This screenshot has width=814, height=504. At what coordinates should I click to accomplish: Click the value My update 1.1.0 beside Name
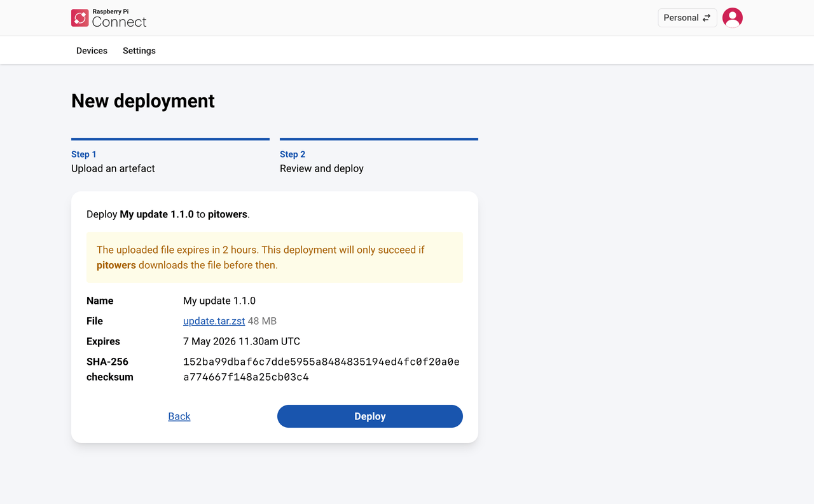(x=219, y=301)
